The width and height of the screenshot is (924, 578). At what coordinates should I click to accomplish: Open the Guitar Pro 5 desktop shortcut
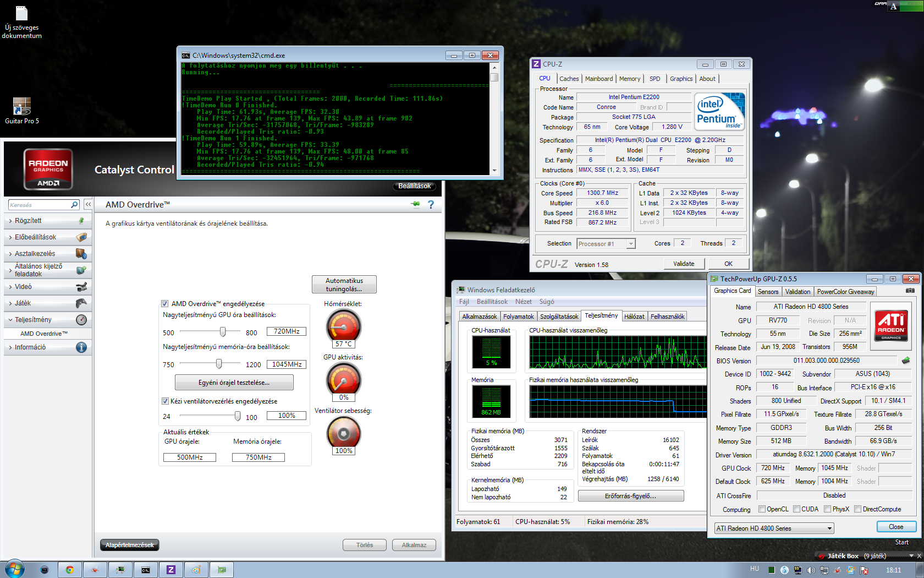[x=22, y=111]
